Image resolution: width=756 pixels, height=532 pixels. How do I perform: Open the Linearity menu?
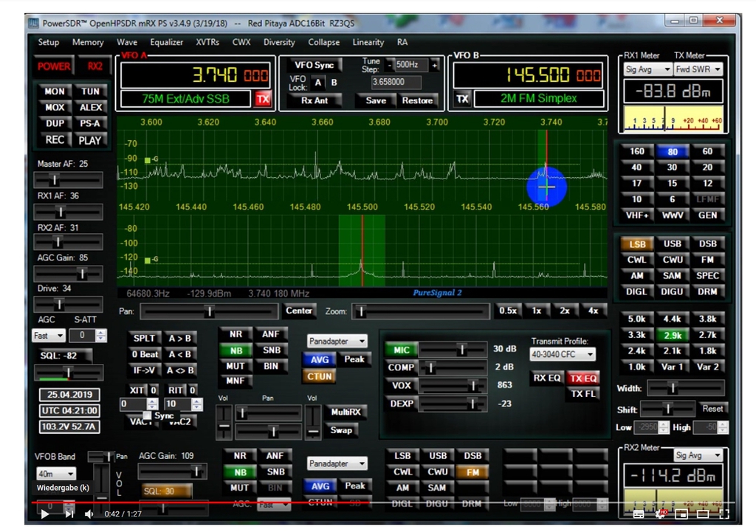(x=368, y=42)
